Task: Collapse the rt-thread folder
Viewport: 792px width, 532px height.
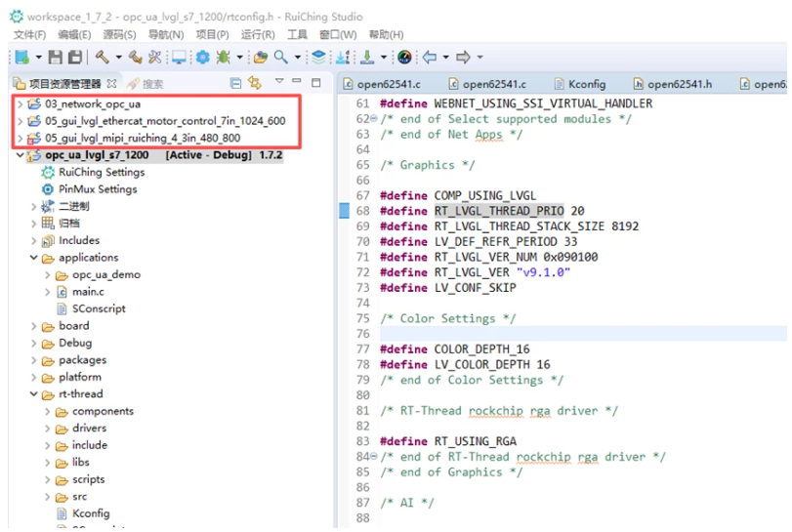Action: point(34,394)
